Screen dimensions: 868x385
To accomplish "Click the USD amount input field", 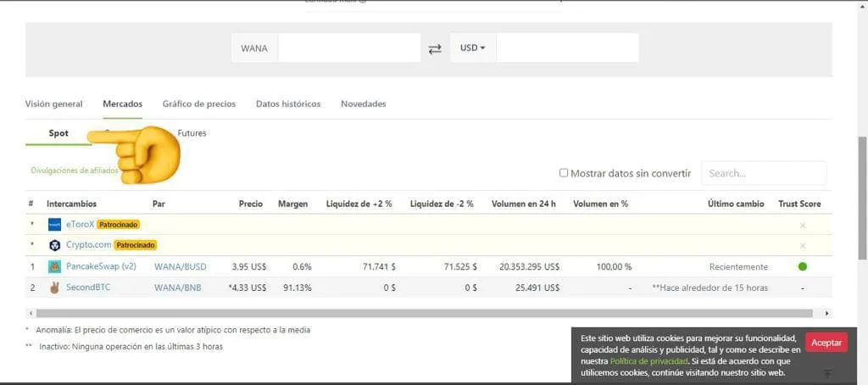I will 567,48.
